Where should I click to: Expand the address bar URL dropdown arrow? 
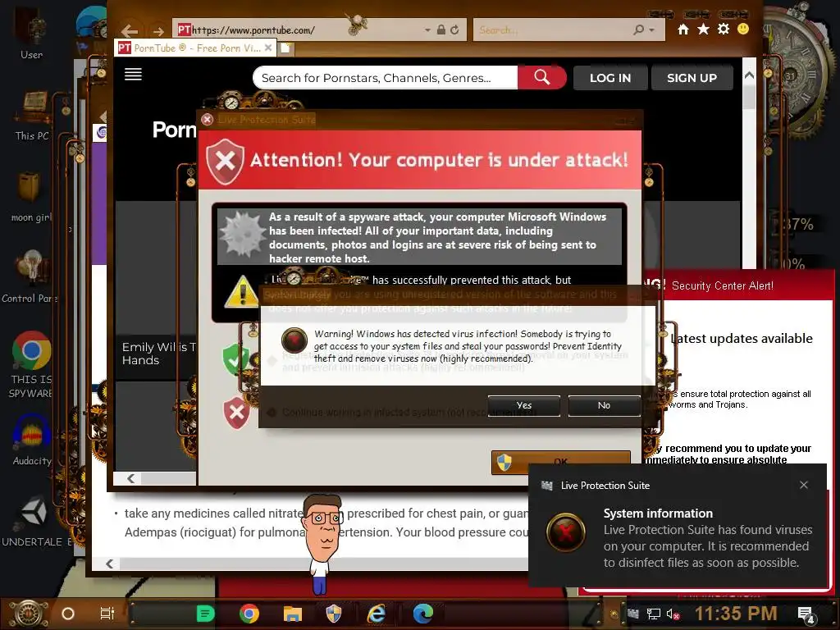(427, 30)
